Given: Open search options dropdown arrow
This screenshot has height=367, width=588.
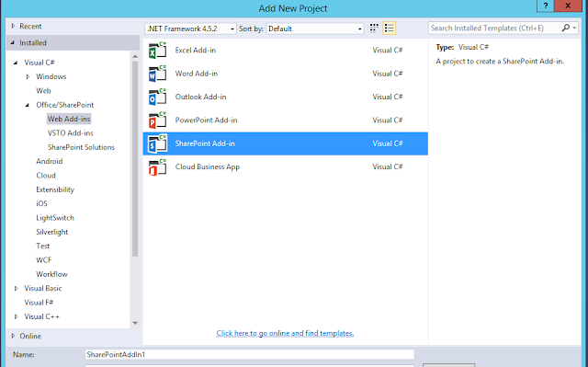Looking at the screenshot, I should 574,28.
